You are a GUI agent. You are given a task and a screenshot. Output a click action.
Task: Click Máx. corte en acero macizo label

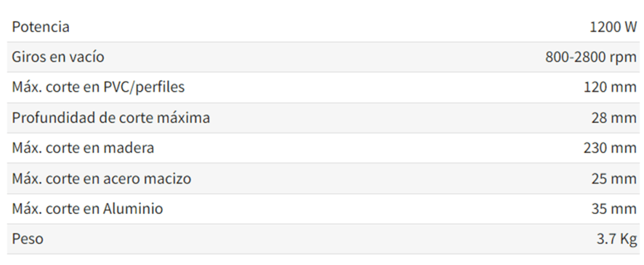pos(102,179)
